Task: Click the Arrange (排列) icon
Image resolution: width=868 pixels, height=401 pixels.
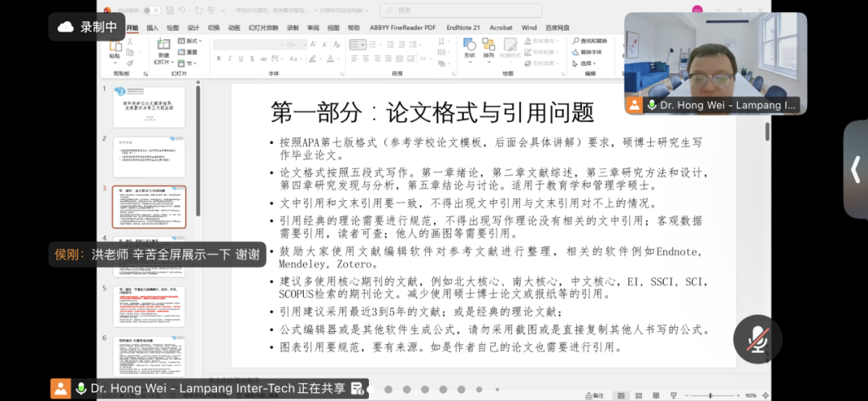Action: (489, 47)
